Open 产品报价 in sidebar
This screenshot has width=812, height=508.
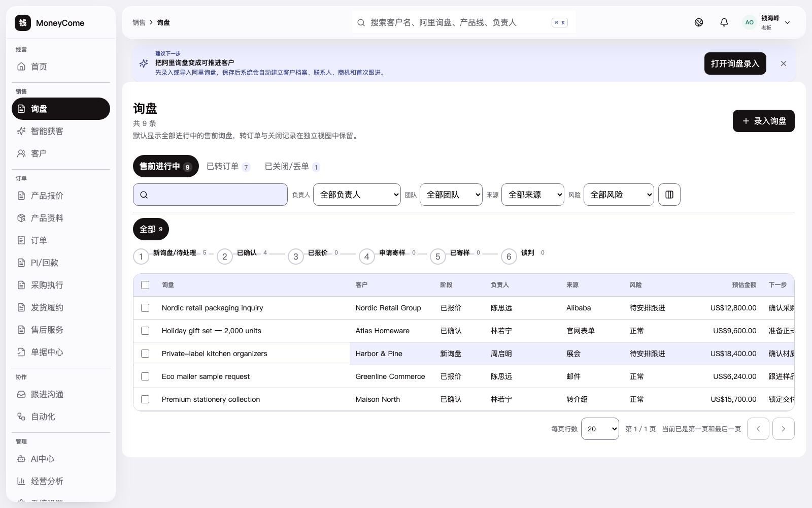click(x=60, y=196)
